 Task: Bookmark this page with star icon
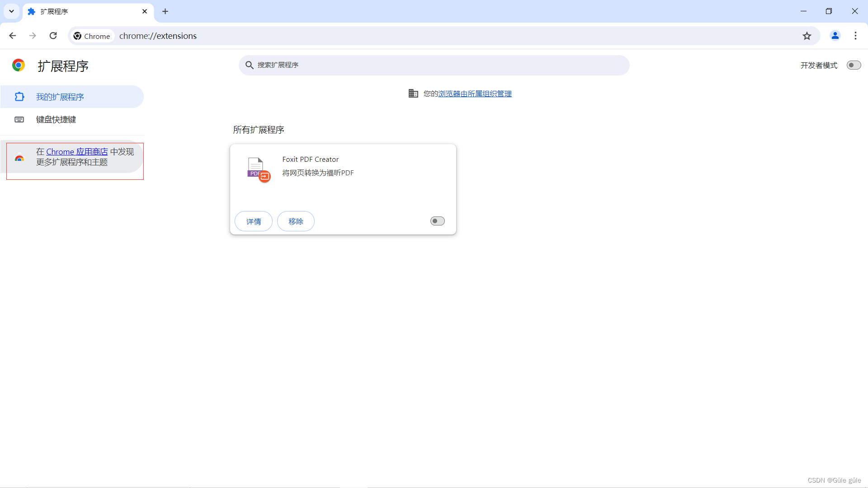[x=807, y=36]
